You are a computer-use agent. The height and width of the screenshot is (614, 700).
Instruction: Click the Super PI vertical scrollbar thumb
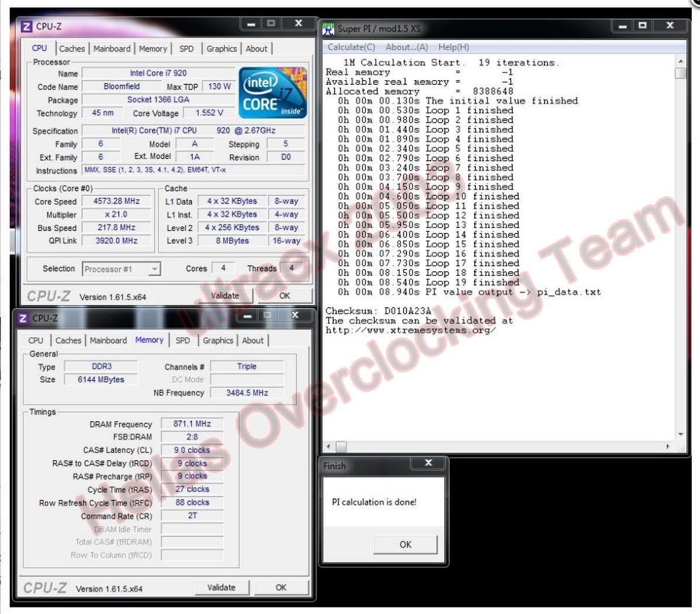[x=680, y=73]
